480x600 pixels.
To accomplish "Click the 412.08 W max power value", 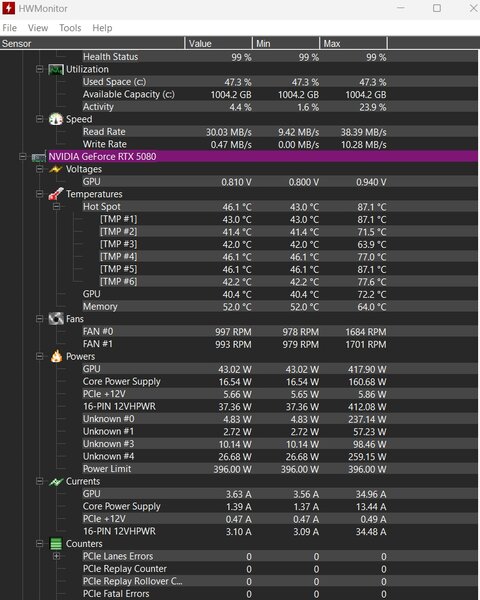I will [367, 407].
